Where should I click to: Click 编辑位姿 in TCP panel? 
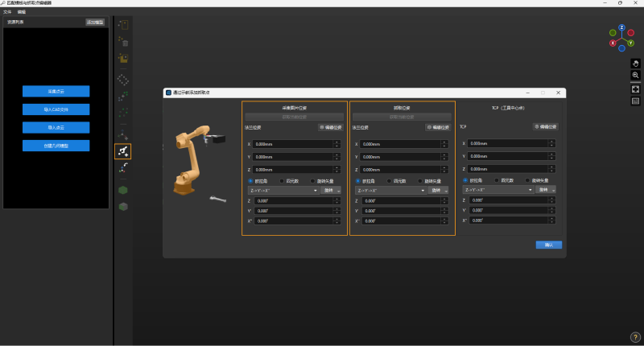(546, 127)
